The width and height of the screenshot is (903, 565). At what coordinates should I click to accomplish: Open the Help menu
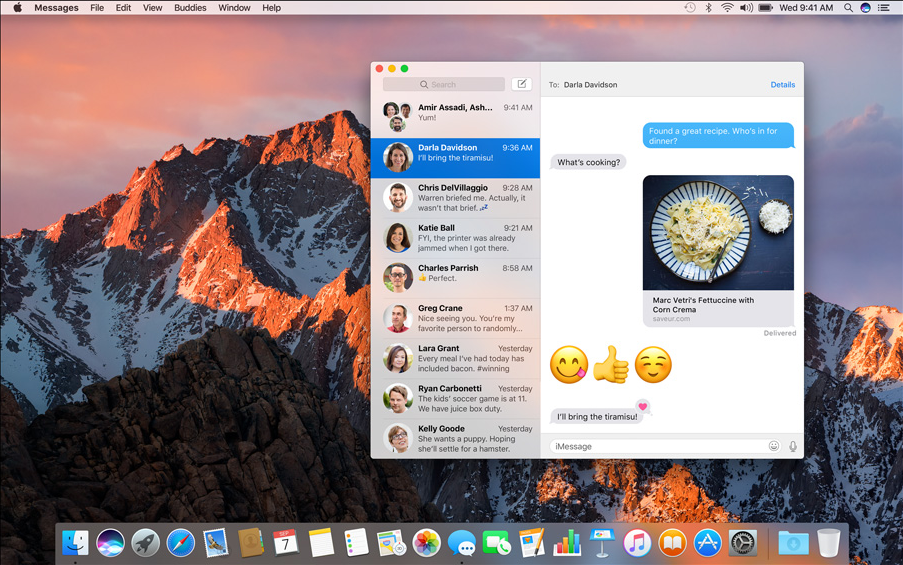click(x=271, y=7)
